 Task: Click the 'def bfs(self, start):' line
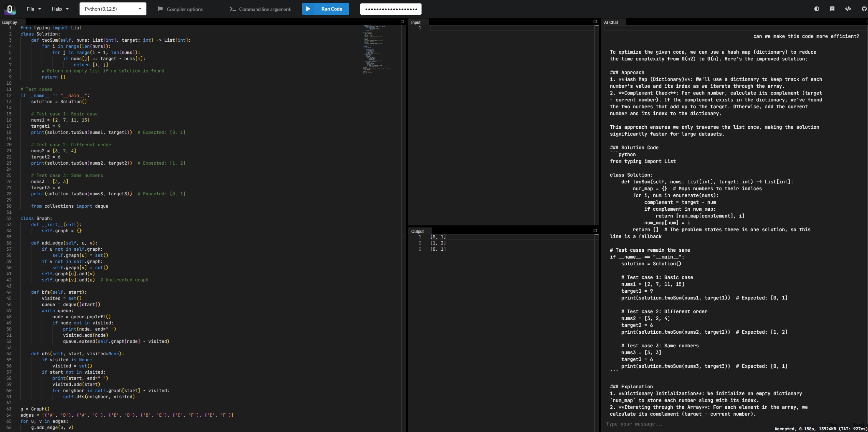(x=59, y=292)
